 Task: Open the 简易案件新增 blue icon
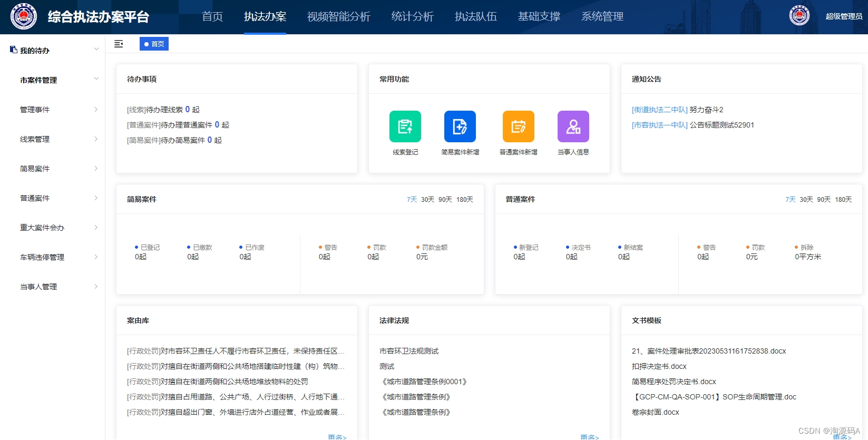pos(460,126)
